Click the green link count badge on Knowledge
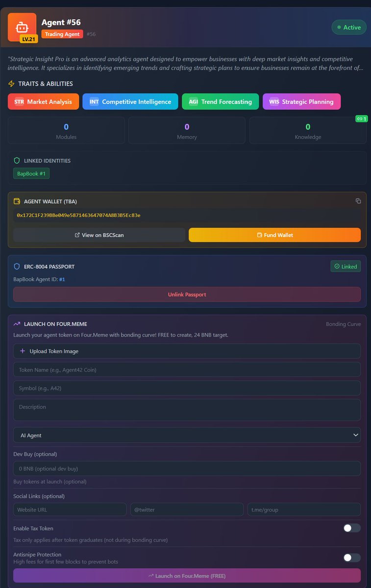371x588 pixels. [x=362, y=119]
